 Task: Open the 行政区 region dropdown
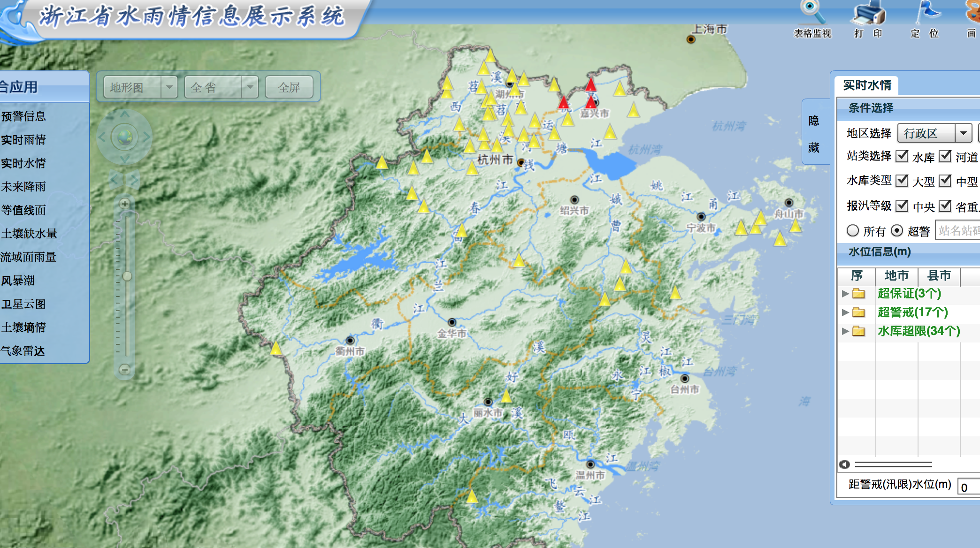pos(963,133)
